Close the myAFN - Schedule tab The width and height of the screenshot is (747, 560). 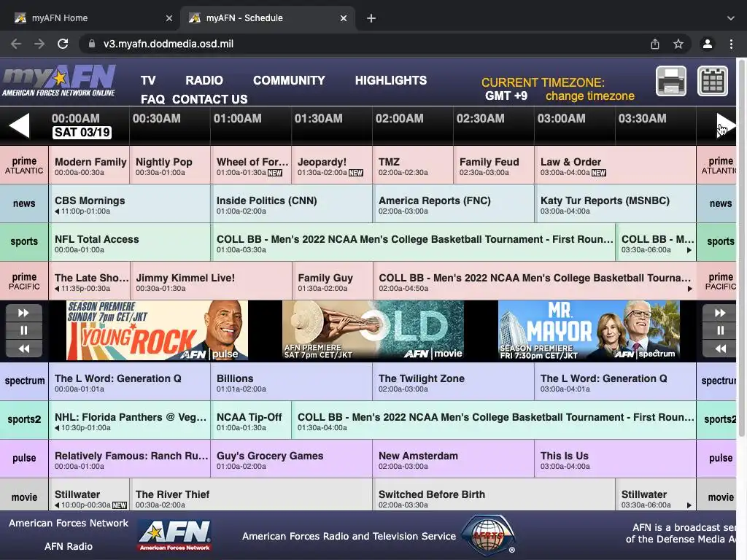pos(344,18)
